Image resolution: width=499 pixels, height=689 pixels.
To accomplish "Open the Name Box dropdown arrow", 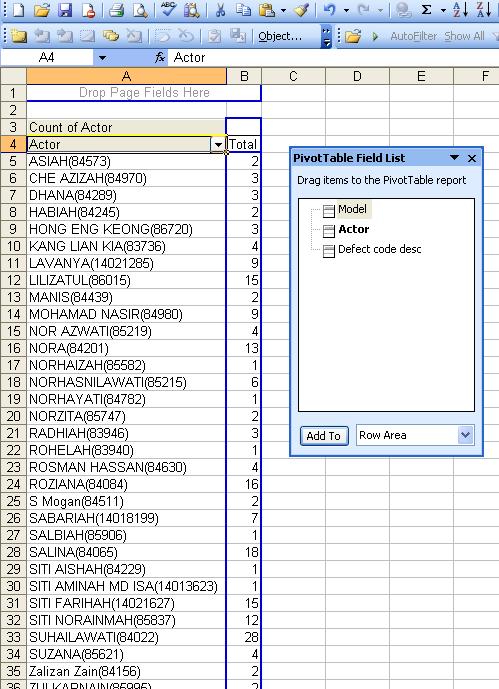I will point(102,58).
